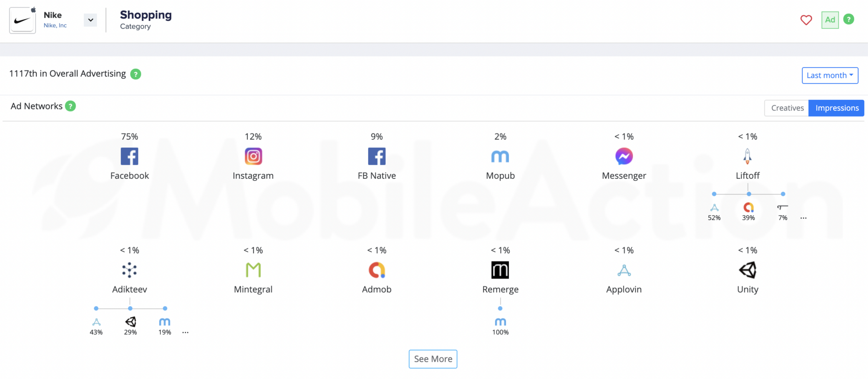Open help icon beside Ad Networks
Screen dimensions: 868x379
pos(70,106)
